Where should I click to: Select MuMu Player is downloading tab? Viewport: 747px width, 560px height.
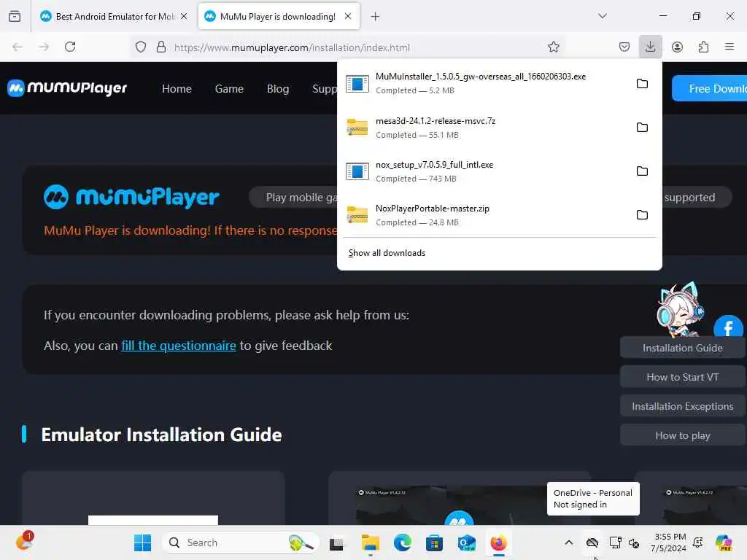[x=278, y=16]
